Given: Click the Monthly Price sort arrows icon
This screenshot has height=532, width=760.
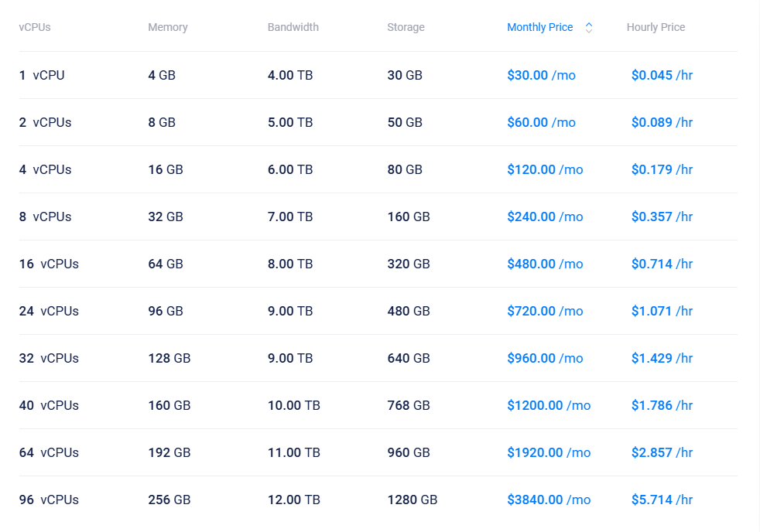Looking at the screenshot, I should coord(589,28).
